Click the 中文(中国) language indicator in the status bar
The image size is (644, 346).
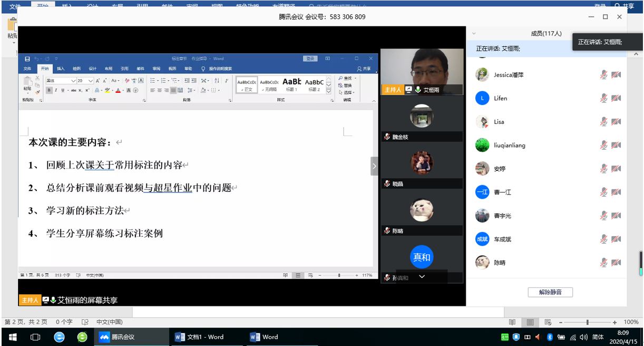tap(109, 322)
